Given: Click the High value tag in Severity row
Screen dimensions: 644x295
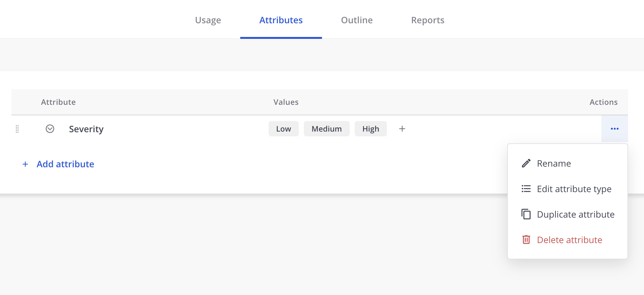Looking at the screenshot, I should coord(371,129).
